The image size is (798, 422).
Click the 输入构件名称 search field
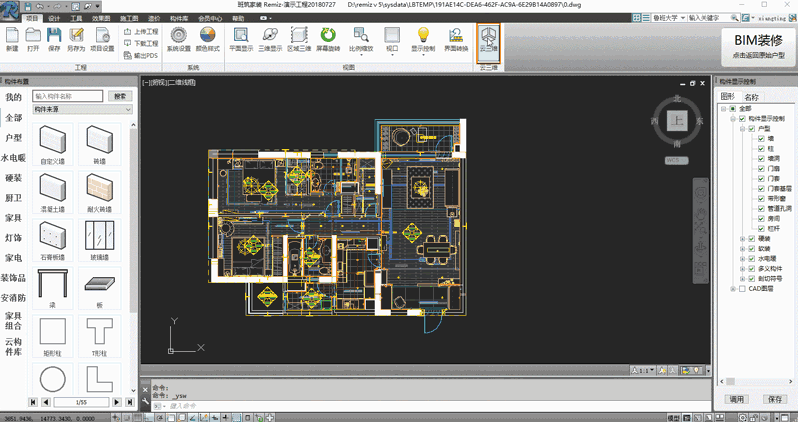(68, 96)
